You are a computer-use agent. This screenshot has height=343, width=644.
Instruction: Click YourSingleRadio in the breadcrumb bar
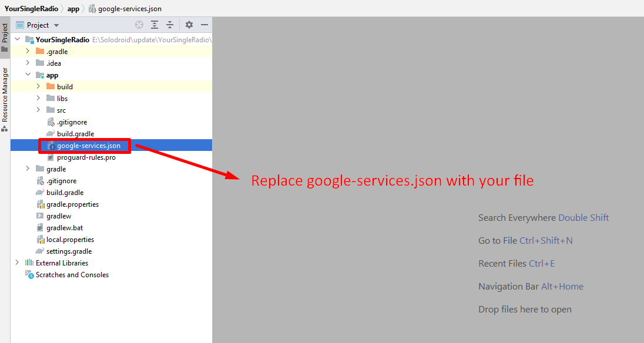click(30, 9)
